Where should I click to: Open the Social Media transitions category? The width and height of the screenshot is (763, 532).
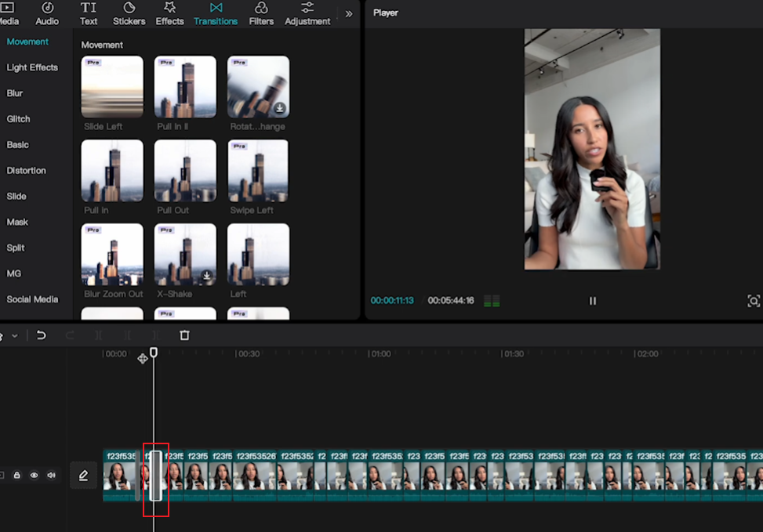[32, 299]
